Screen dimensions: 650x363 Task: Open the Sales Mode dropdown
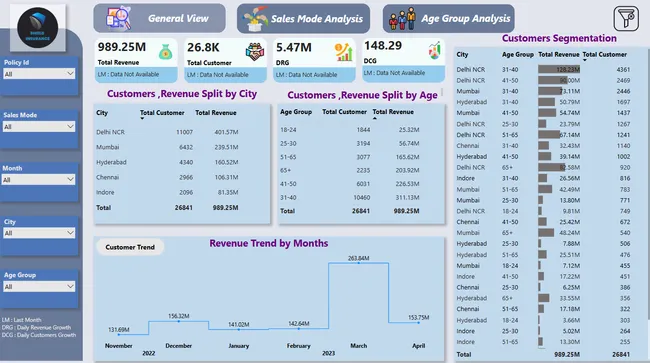pos(39,127)
